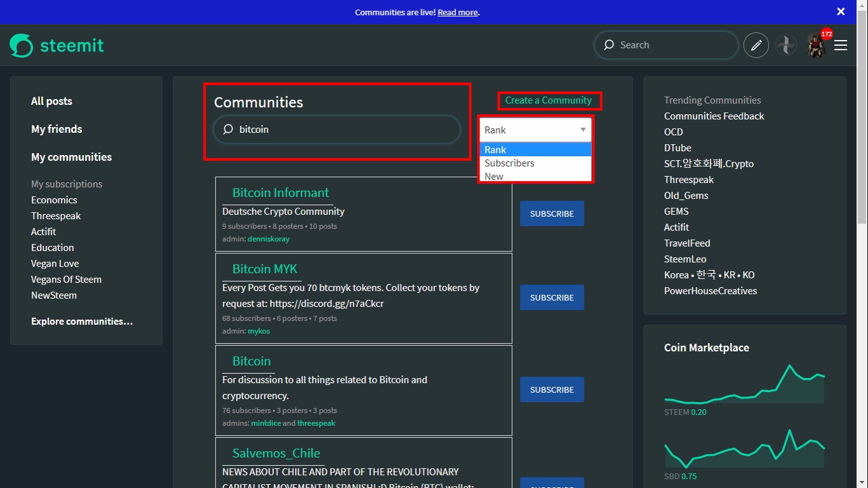
Task: Go to All posts
Action: click(x=51, y=101)
